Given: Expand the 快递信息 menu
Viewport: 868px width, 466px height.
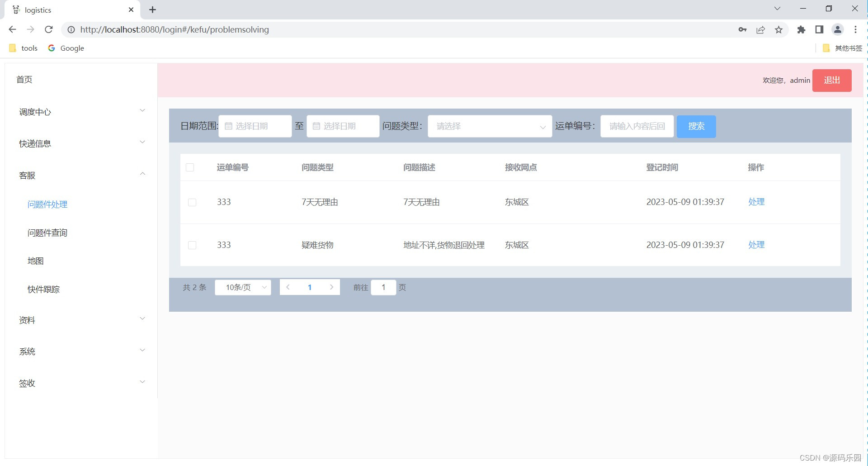Looking at the screenshot, I should (x=81, y=143).
